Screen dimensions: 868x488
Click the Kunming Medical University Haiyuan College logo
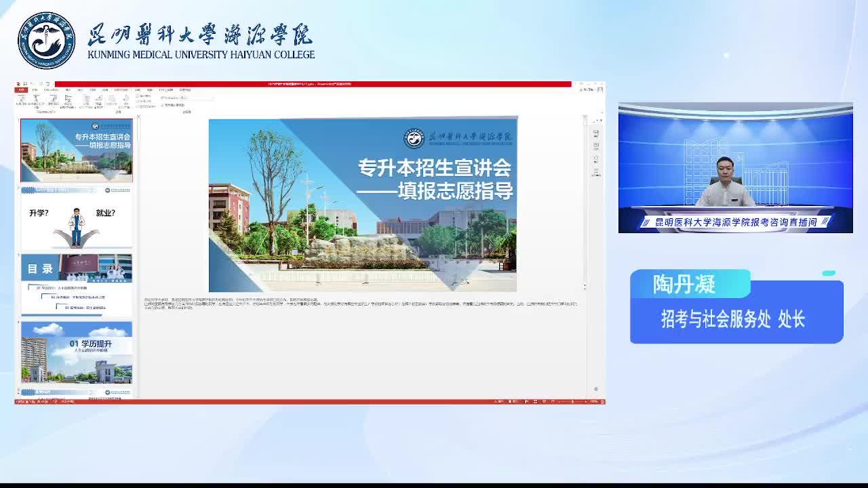(x=46, y=41)
